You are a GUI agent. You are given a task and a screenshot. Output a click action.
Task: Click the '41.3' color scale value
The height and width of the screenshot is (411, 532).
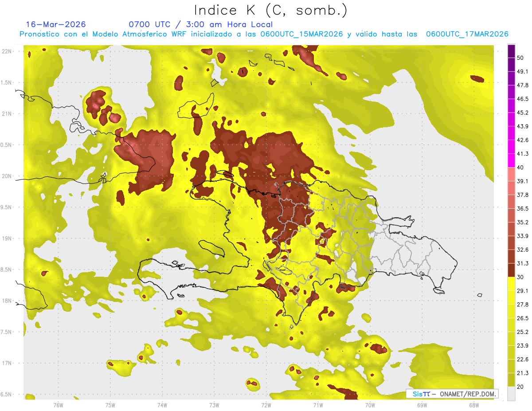(522, 154)
